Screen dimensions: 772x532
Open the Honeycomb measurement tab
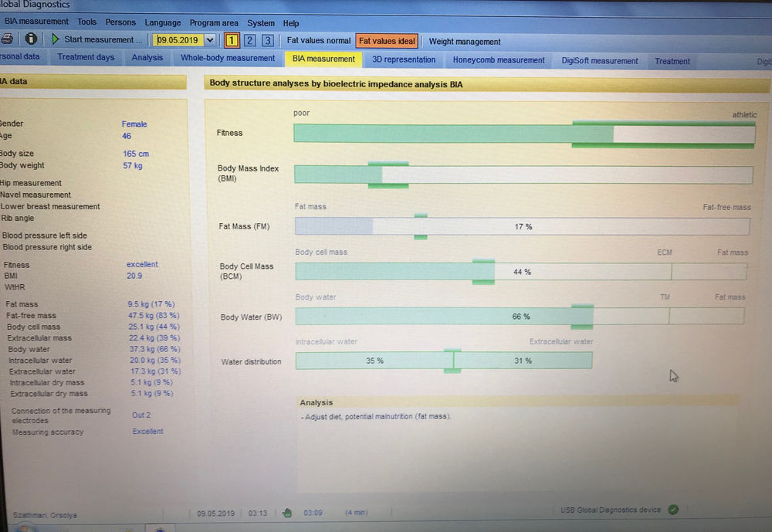click(x=498, y=58)
